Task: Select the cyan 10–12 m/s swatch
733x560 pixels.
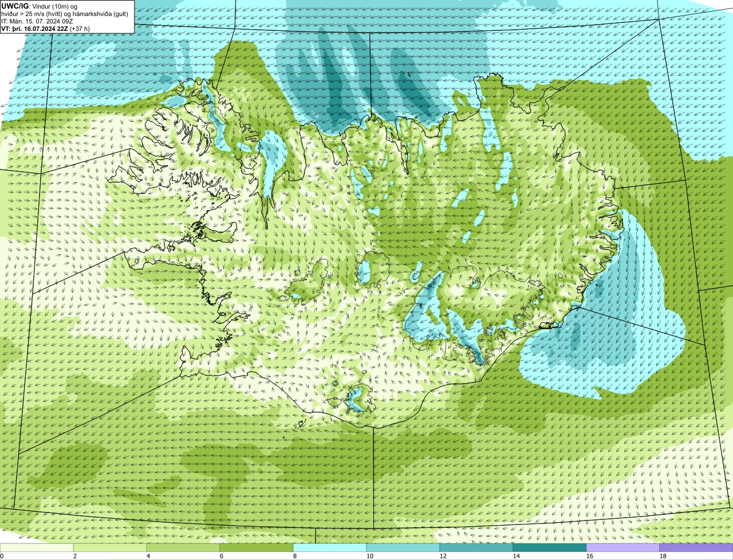Action: 403,548
